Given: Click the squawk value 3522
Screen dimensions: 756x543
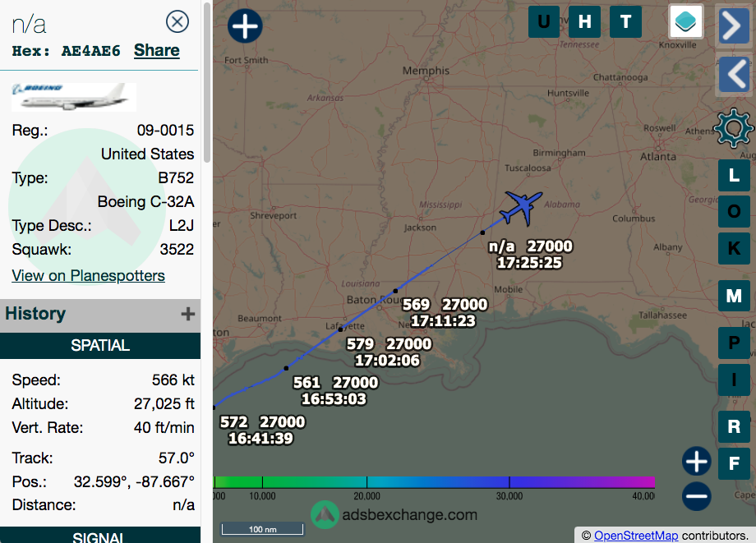Looking at the screenshot, I should click(x=177, y=249).
